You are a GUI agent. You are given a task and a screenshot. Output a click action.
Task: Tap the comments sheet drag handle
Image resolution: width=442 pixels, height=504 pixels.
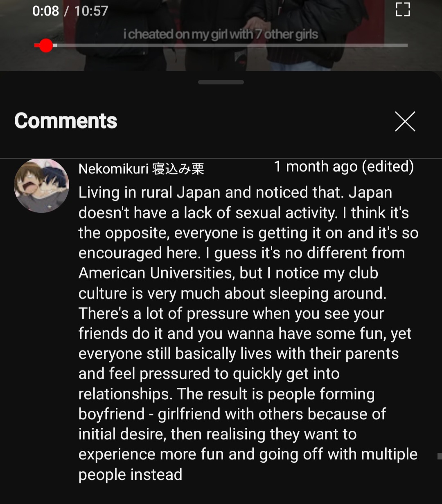pos(221,82)
